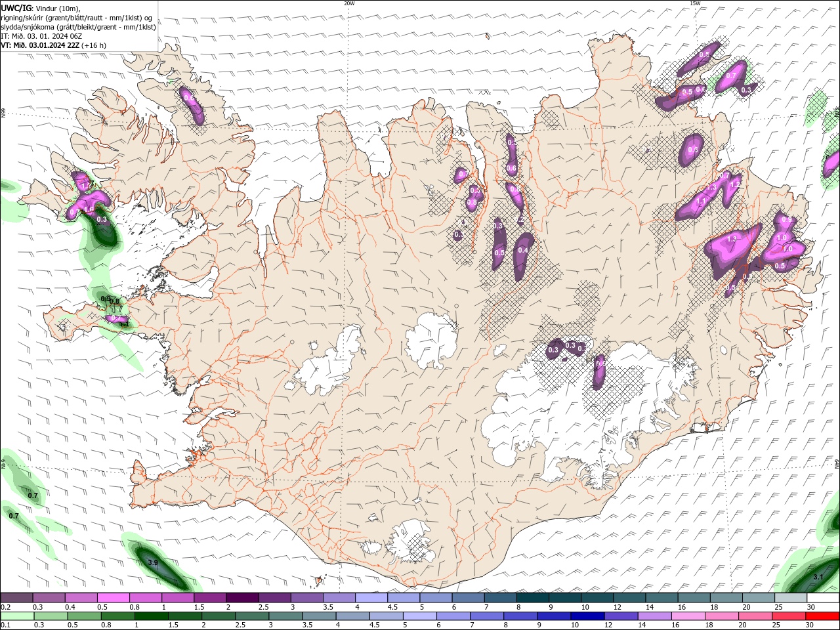Select snow-scale swatch between 0.5 and 0.8
This screenshot has height=630, width=840.
tap(113, 598)
